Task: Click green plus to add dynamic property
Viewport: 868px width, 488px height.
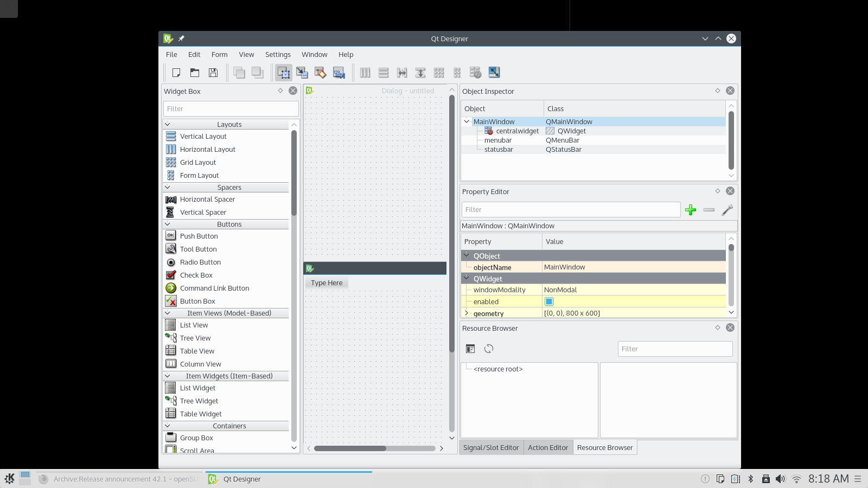Action: click(691, 210)
